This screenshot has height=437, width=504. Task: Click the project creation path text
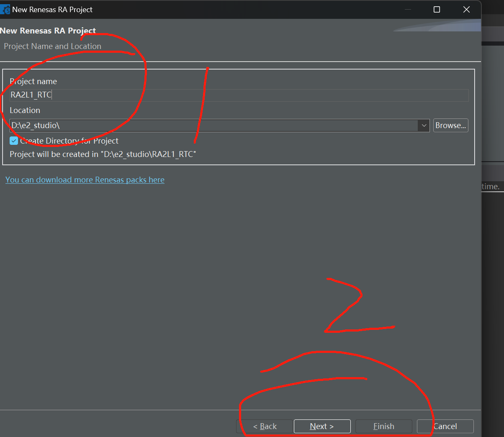pos(103,154)
